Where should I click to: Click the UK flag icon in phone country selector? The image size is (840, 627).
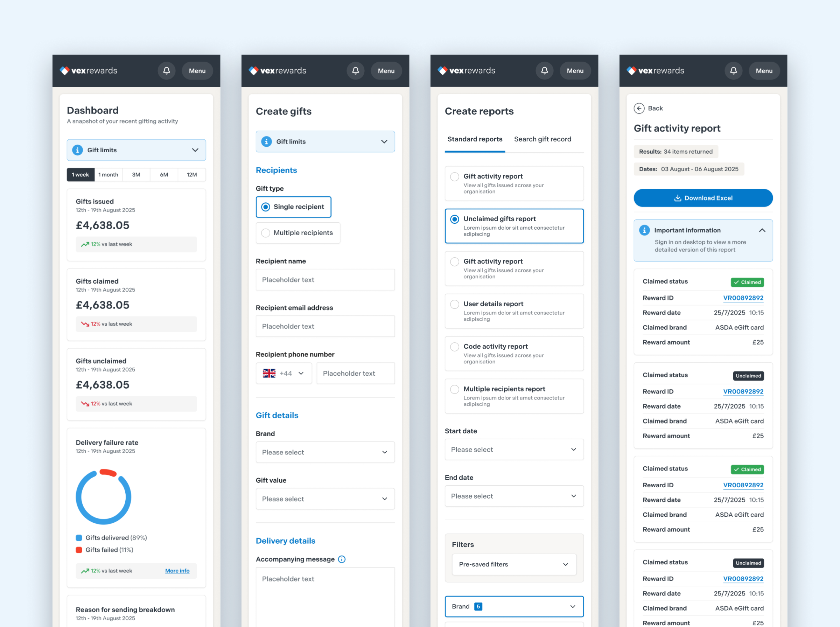point(269,373)
